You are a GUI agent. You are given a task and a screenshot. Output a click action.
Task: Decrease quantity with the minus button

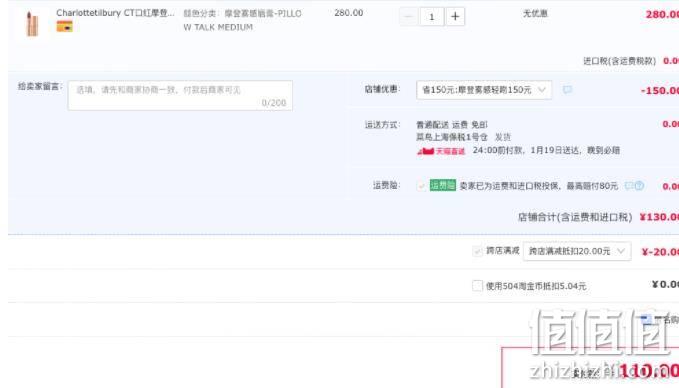[408, 16]
